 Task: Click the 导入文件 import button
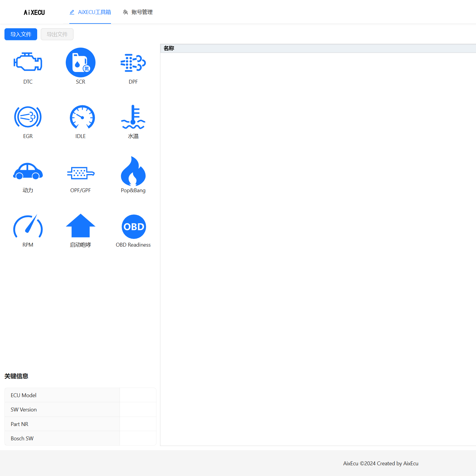(21, 34)
